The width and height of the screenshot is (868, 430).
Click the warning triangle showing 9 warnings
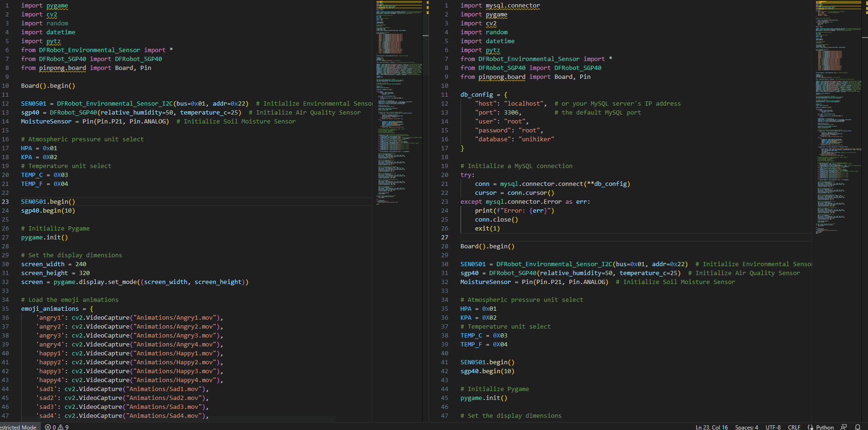tap(62, 427)
